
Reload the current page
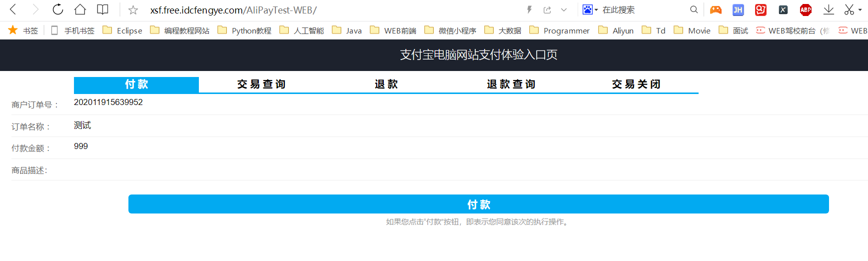coord(58,9)
